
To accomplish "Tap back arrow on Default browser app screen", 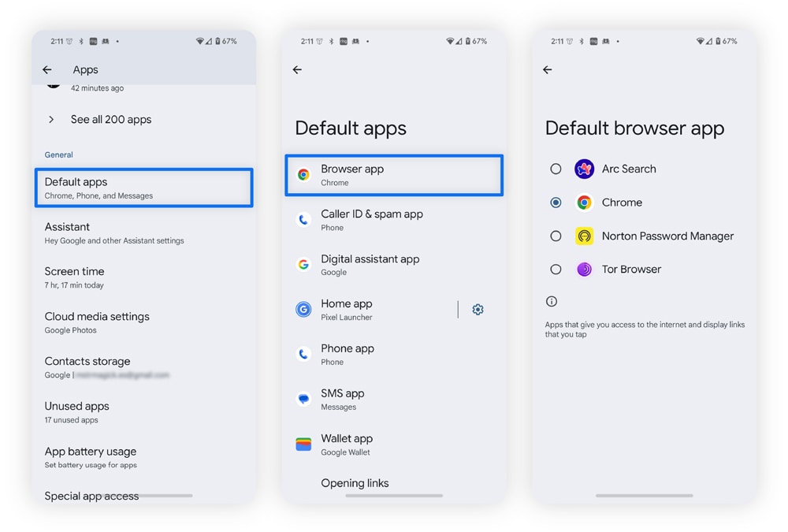I will (x=548, y=70).
